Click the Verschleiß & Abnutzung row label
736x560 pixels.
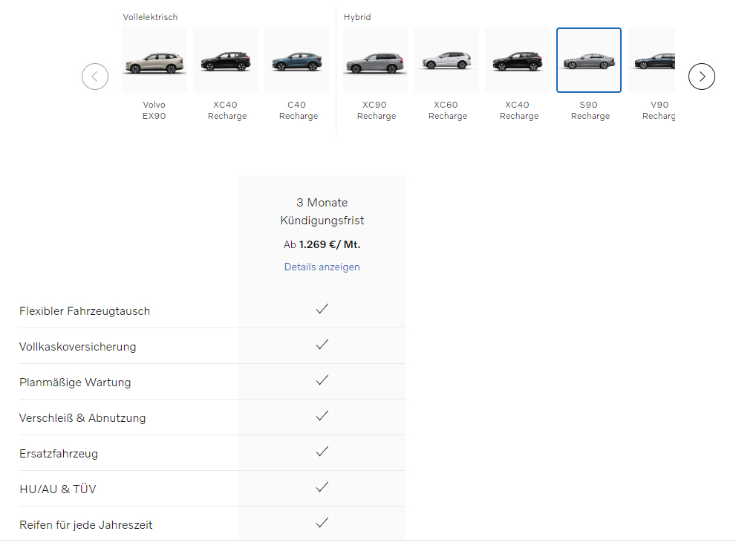click(x=82, y=417)
